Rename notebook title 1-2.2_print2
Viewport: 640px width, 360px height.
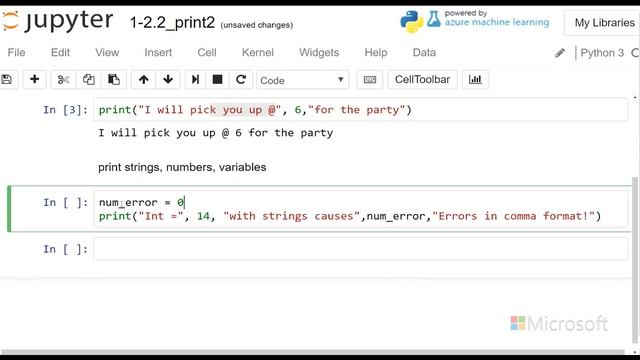(172, 22)
